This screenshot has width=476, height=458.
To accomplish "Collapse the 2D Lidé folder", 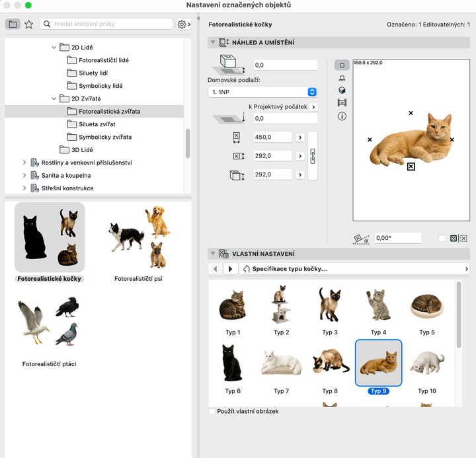I will click(54, 48).
